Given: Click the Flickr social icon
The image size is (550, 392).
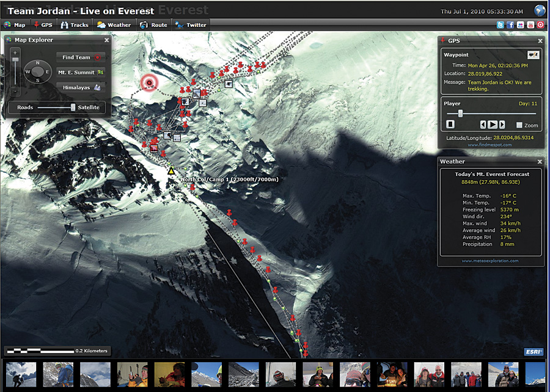Looking at the screenshot, I should pos(520,25).
